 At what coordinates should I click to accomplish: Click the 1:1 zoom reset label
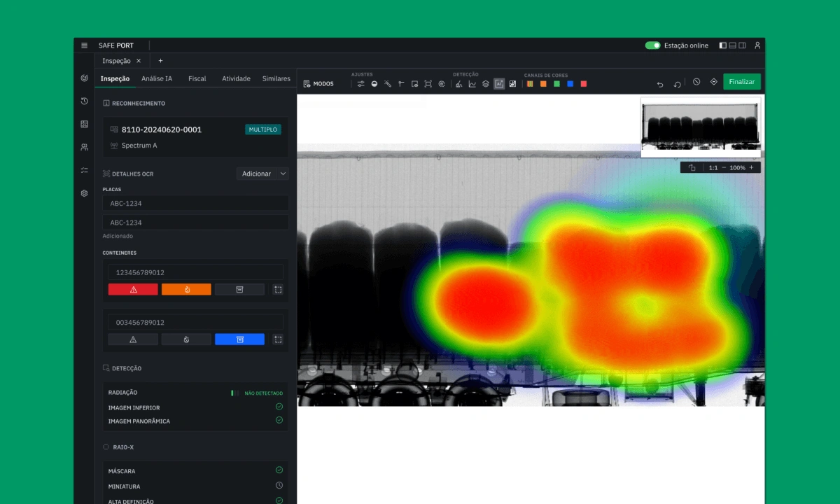[713, 168]
